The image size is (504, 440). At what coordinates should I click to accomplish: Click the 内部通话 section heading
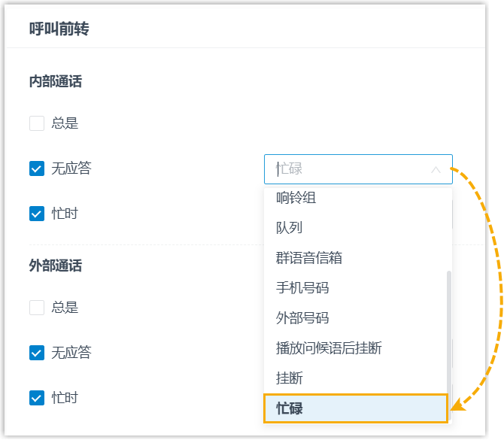(x=56, y=82)
